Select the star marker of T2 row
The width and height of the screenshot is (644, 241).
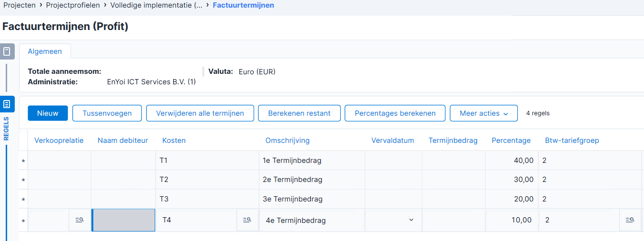pyautogui.click(x=23, y=180)
